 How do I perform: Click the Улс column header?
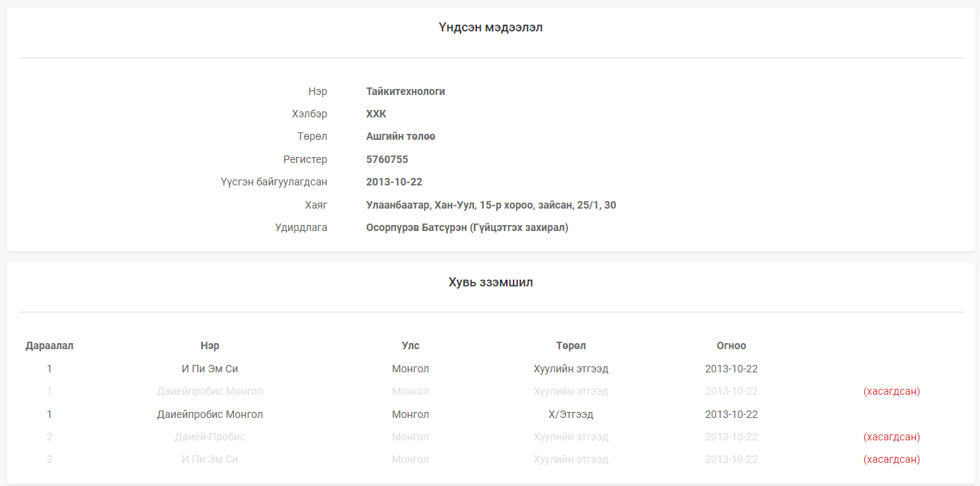[410, 345]
